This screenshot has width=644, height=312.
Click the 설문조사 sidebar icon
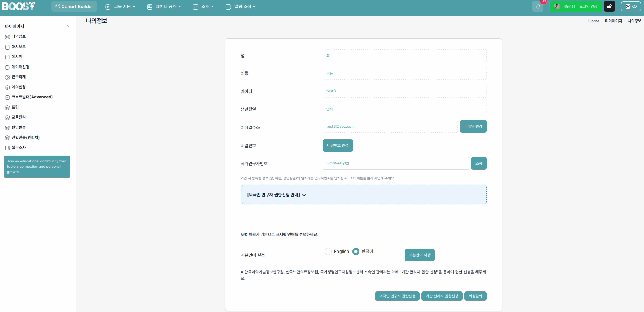point(7,148)
